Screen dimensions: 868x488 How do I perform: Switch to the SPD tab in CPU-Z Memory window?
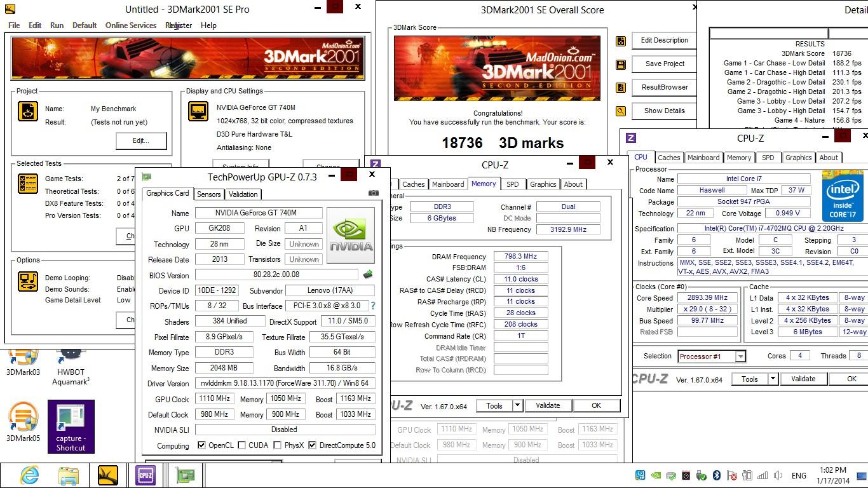point(512,184)
